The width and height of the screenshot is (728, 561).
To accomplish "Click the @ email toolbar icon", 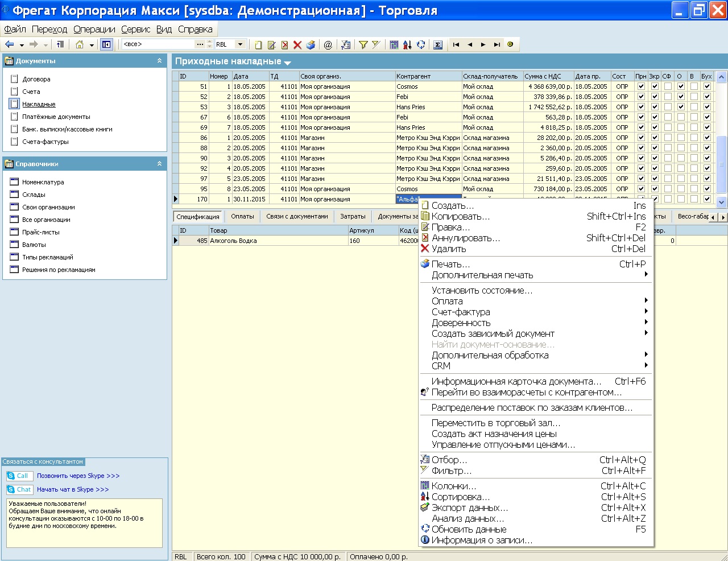I will click(x=328, y=44).
